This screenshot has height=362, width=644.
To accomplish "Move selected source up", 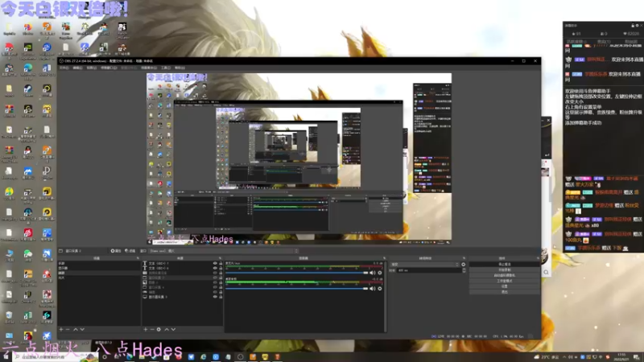I will point(167,329).
